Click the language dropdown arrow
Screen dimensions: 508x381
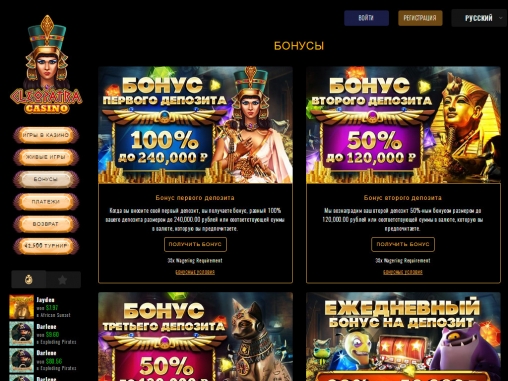pos(500,18)
